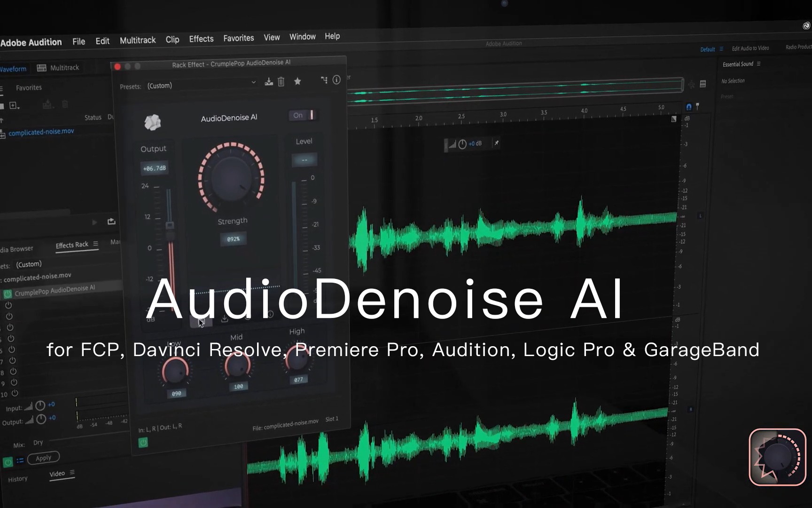Play file preview in Files panel
The height and width of the screenshot is (508, 812).
tap(94, 222)
